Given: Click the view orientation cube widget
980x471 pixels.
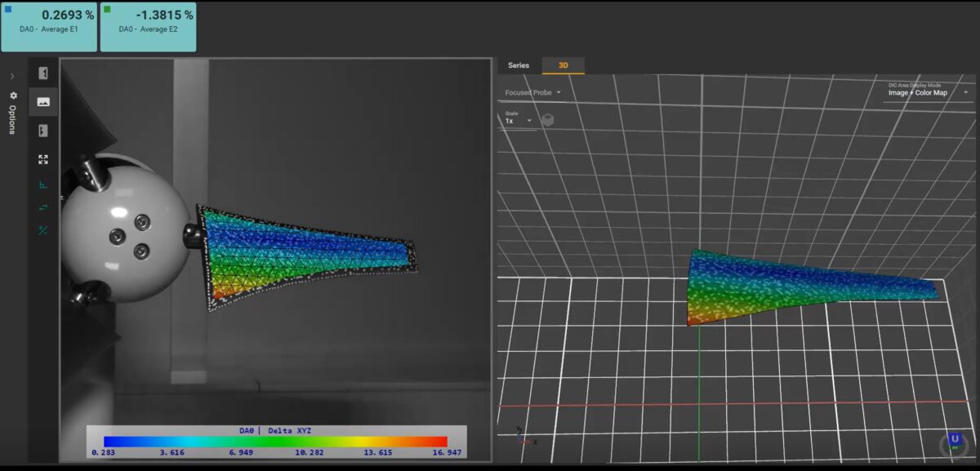Looking at the screenshot, I should (953, 442).
